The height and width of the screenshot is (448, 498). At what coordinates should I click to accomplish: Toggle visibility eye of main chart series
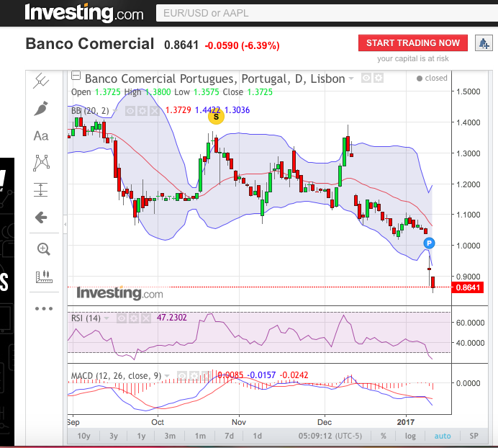click(366, 78)
